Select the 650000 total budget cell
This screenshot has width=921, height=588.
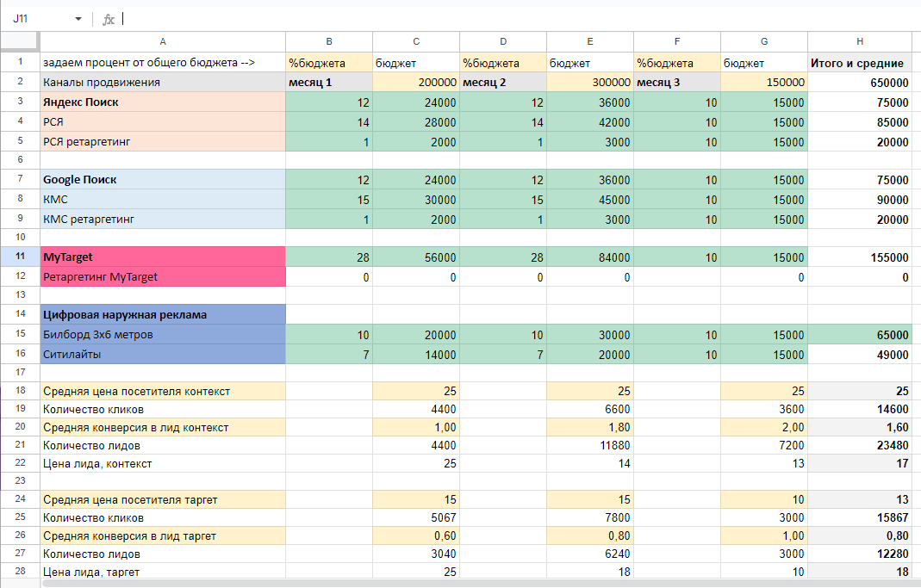[859, 83]
